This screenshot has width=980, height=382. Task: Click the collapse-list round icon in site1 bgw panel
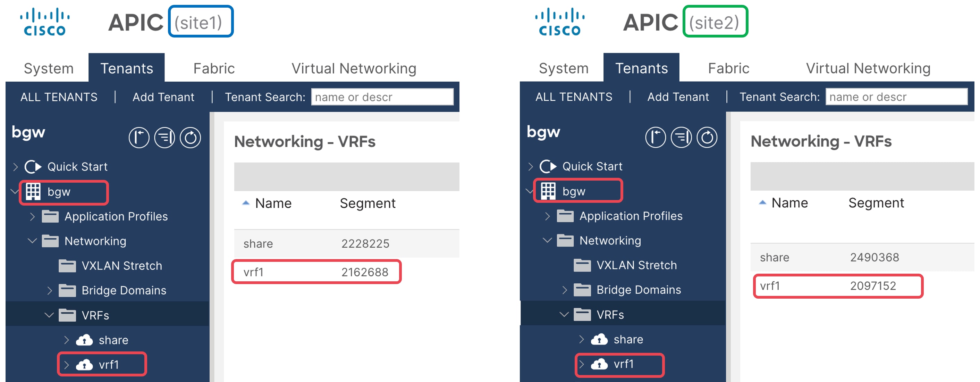click(165, 138)
